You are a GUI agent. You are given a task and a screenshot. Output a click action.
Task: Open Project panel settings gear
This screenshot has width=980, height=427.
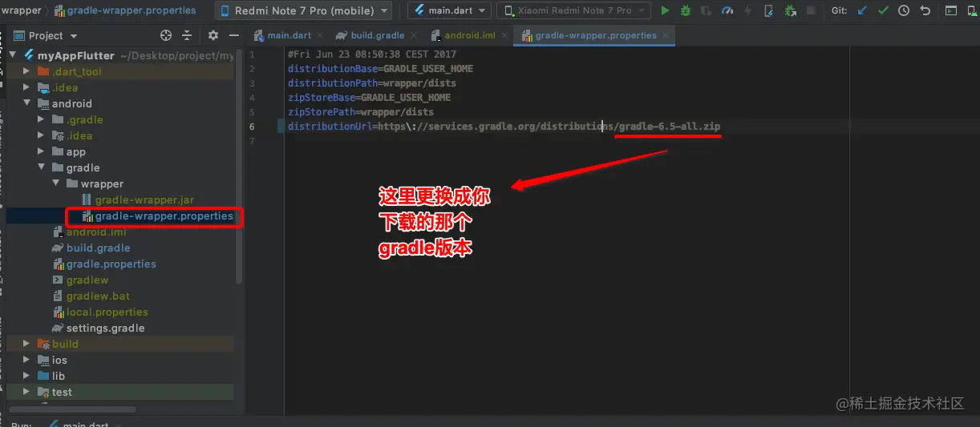click(213, 35)
